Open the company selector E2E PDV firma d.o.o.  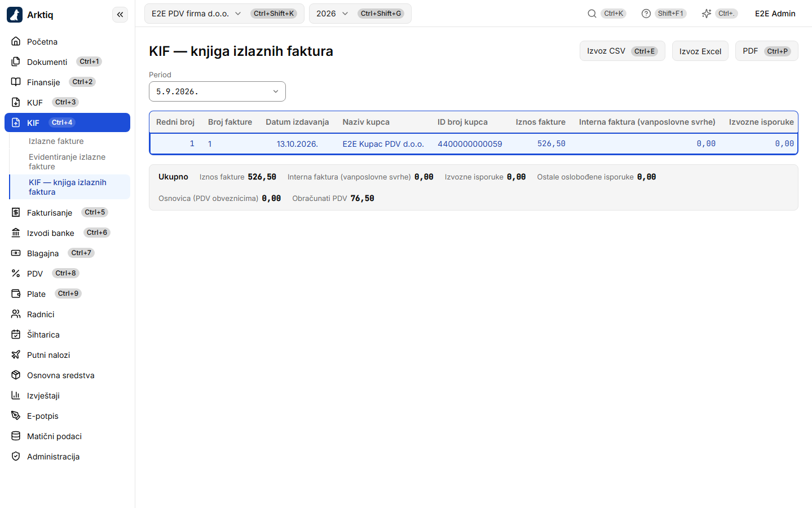(224, 14)
